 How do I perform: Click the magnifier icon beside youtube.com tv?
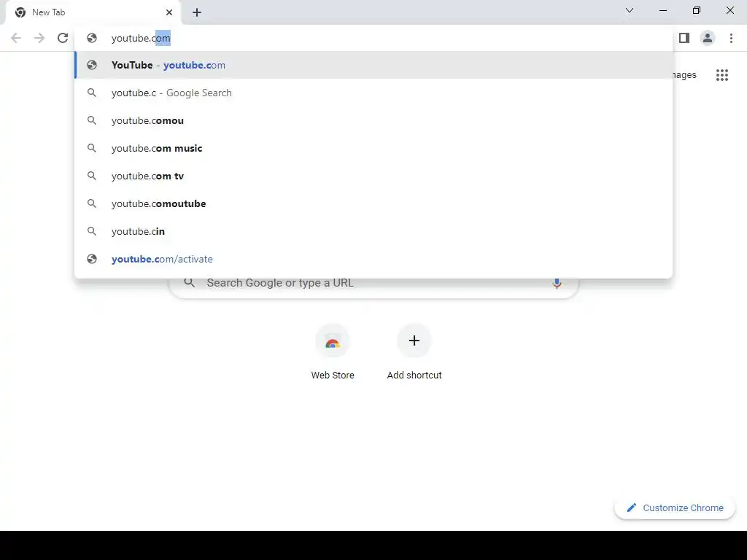92,176
